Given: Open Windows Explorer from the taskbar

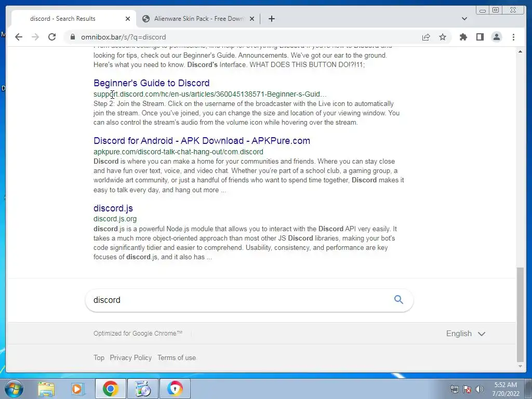Looking at the screenshot, I should pyautogui.click(x=46, y=389).
